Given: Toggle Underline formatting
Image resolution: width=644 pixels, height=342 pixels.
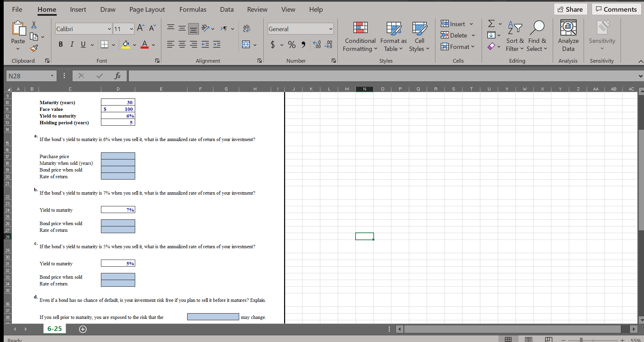Looking at the screenshot, I should [x=83, y=45].
